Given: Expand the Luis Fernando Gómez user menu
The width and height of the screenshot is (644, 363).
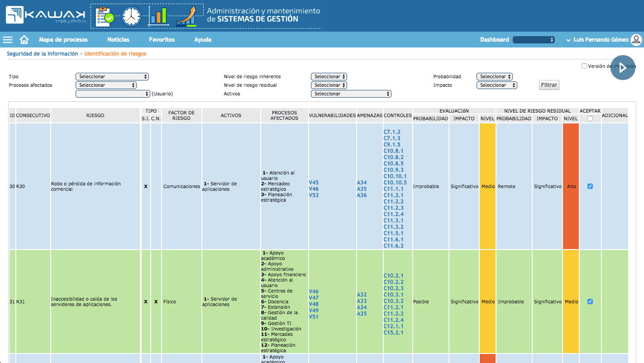Looking at the screenshot, I should click(x=597, y=40).
